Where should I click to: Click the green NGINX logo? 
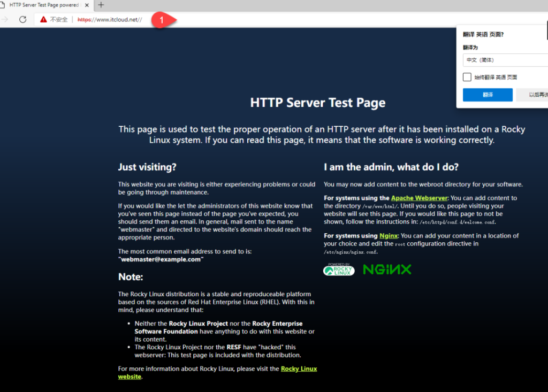point(387,270)
